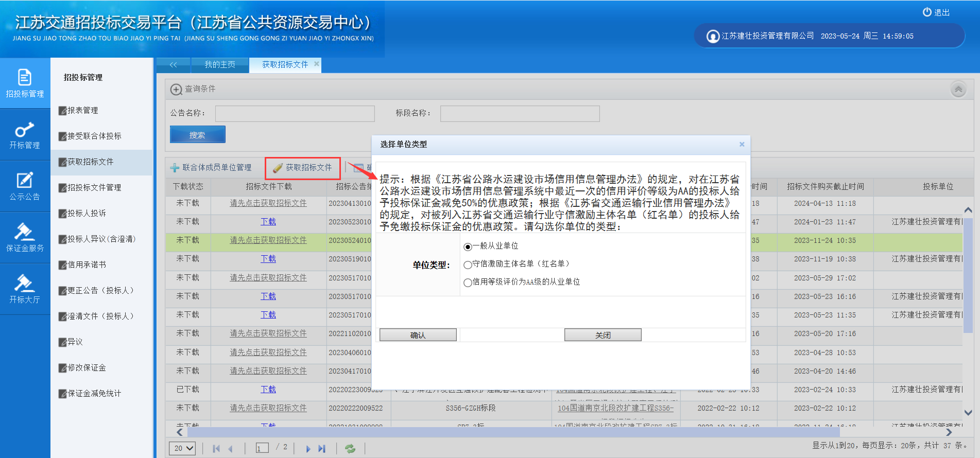Go to next page icon
Viewport: 980px width, 458px height.
click(x=308, y=449)
